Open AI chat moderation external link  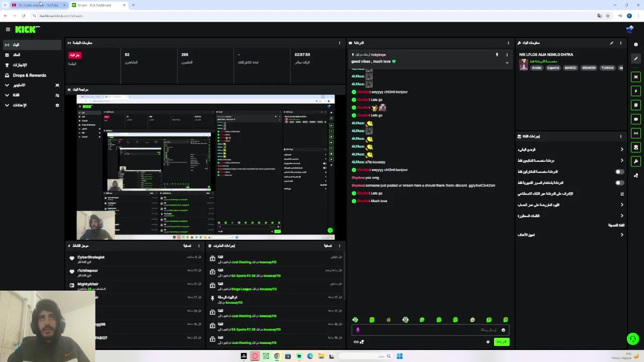(622, 194)
